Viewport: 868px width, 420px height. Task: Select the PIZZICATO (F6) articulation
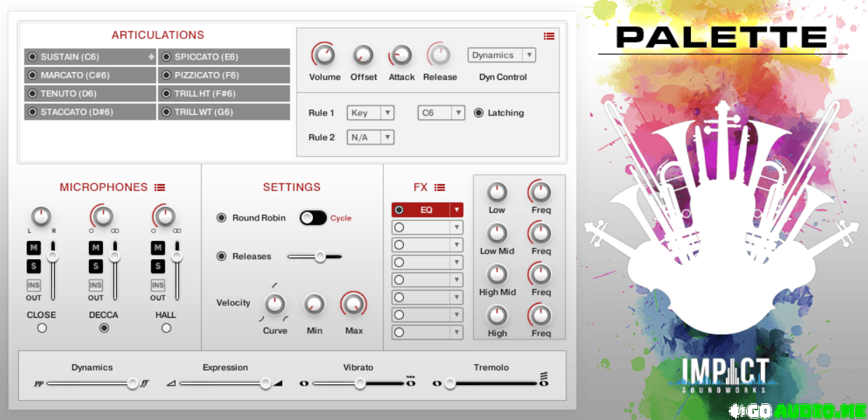point(224,75)
